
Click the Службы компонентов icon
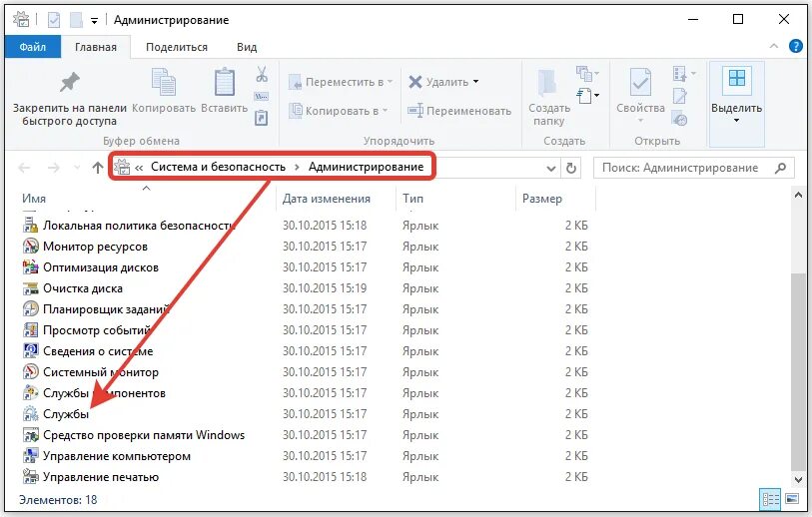(31, 393)
